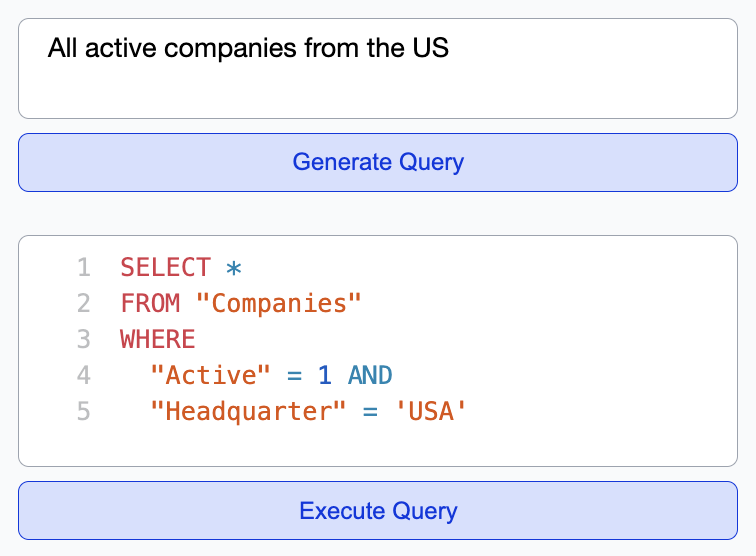The height and width of the screenshot is (556, 756).
Task: Place cursor after 'US' in the prompt
Action: point(450,48)
